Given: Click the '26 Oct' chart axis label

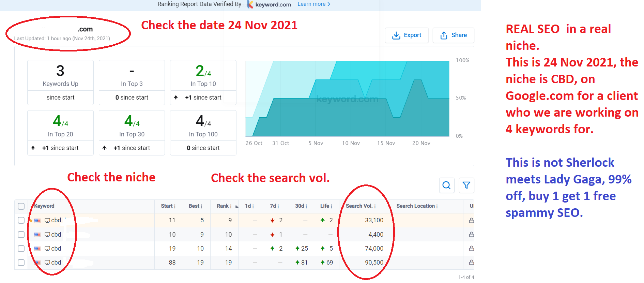Looking at the screenshot, I should coord(254,143).
